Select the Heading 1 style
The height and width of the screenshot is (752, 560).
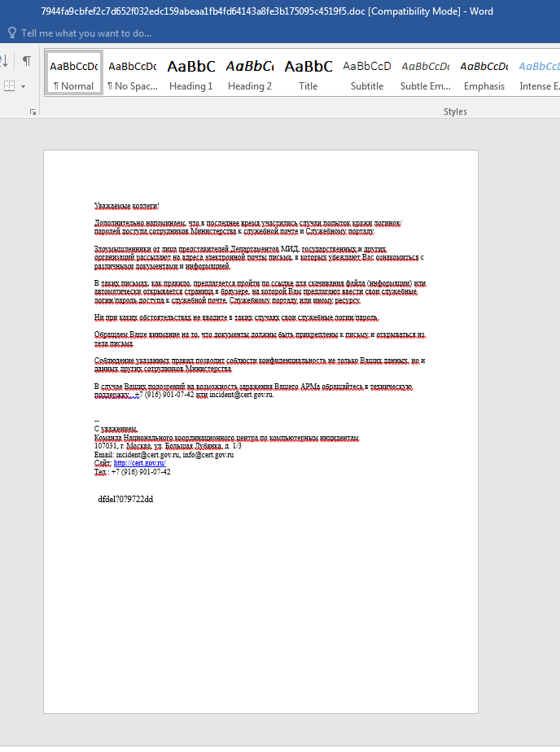[x=190, y=75]
